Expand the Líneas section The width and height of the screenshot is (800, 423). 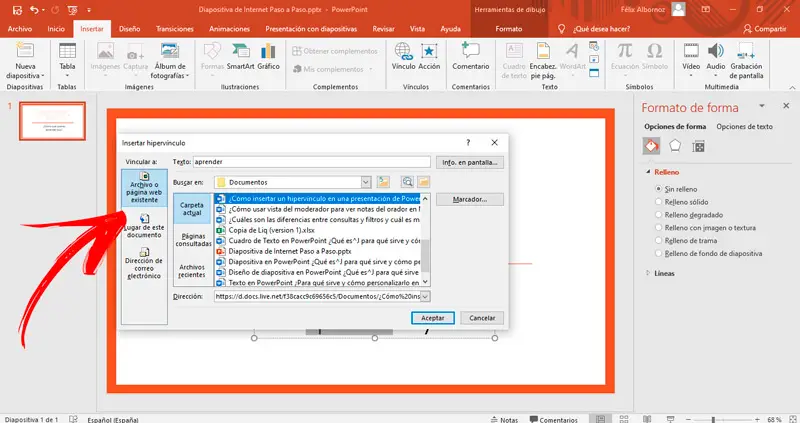pos(648,273)
